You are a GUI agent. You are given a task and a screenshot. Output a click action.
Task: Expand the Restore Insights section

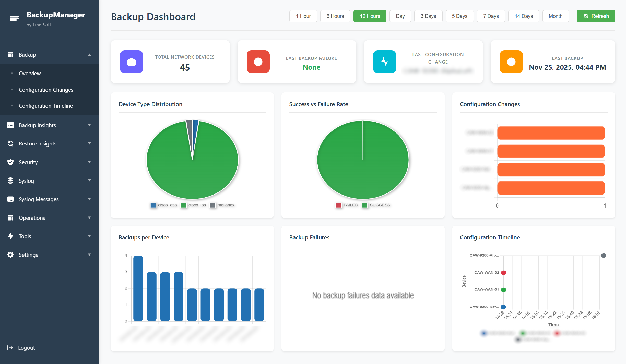tap(89, 143)
